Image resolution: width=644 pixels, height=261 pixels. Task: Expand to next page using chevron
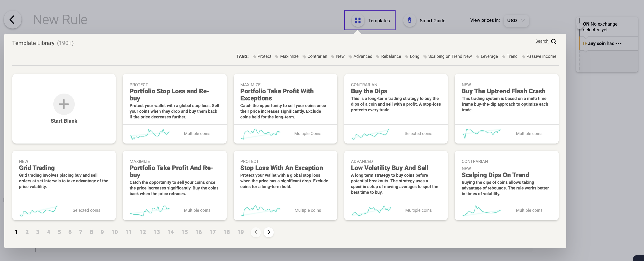269,232
